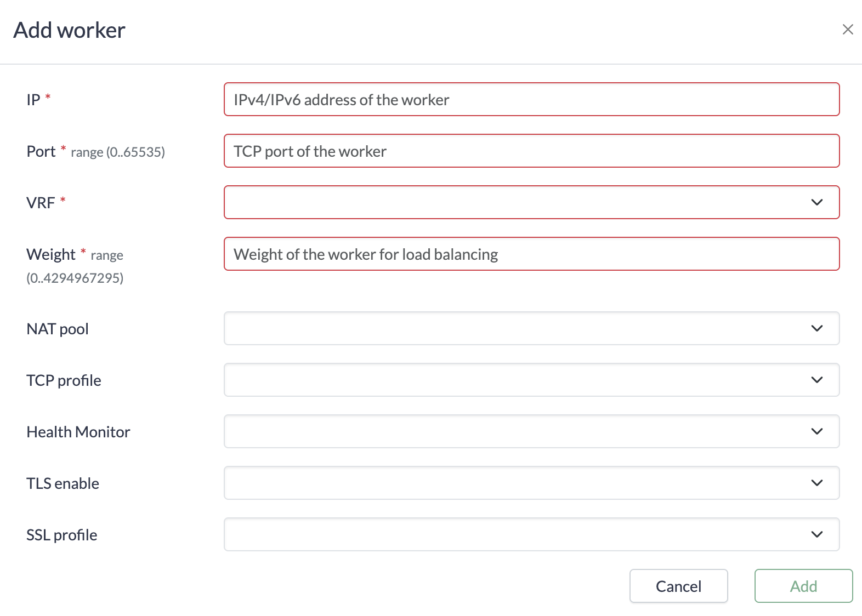Click the TLS enable label text
Screen dimensions: 862x616
[63, 483]
